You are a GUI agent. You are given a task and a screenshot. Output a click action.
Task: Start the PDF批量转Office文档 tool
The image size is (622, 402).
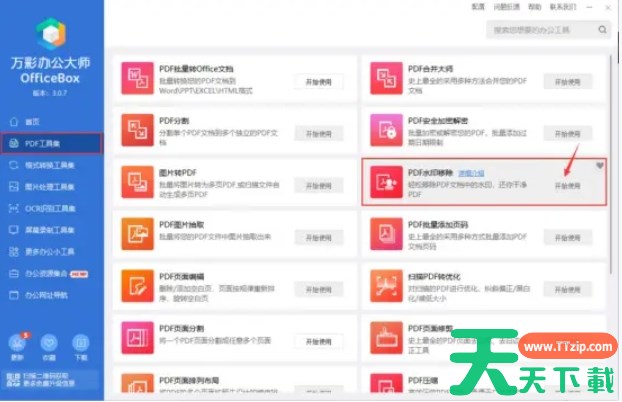319,82
